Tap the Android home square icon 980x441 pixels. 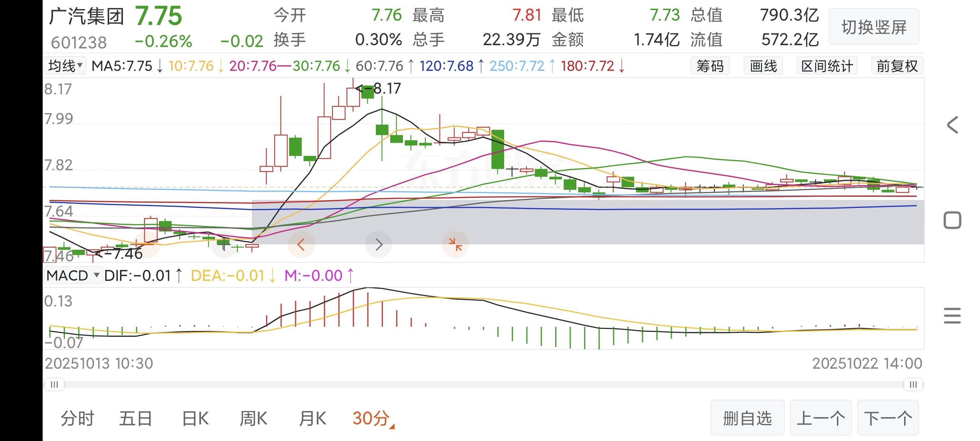(x=952, y=220)
